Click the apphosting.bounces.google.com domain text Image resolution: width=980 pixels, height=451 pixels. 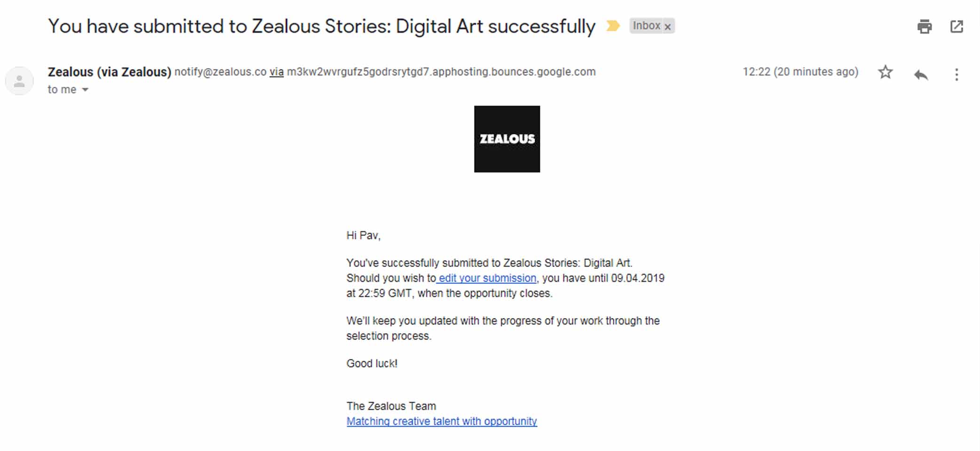[x=441, y=72]
